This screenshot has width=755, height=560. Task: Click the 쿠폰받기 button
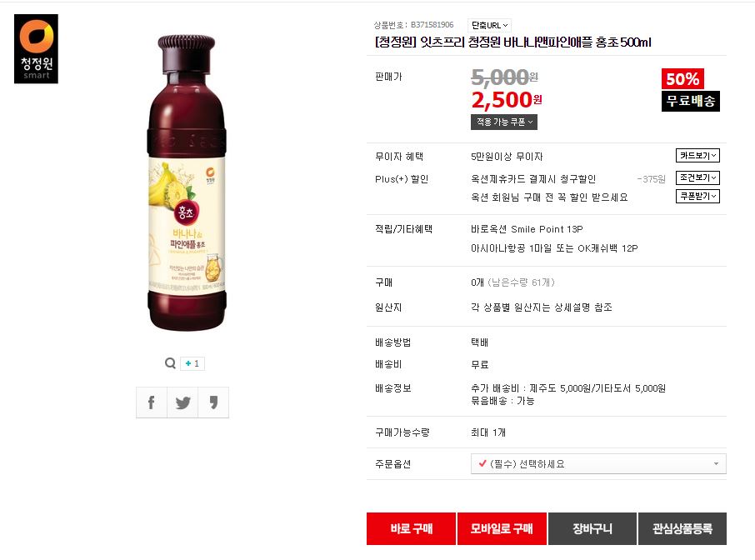(x=697, y=196)
